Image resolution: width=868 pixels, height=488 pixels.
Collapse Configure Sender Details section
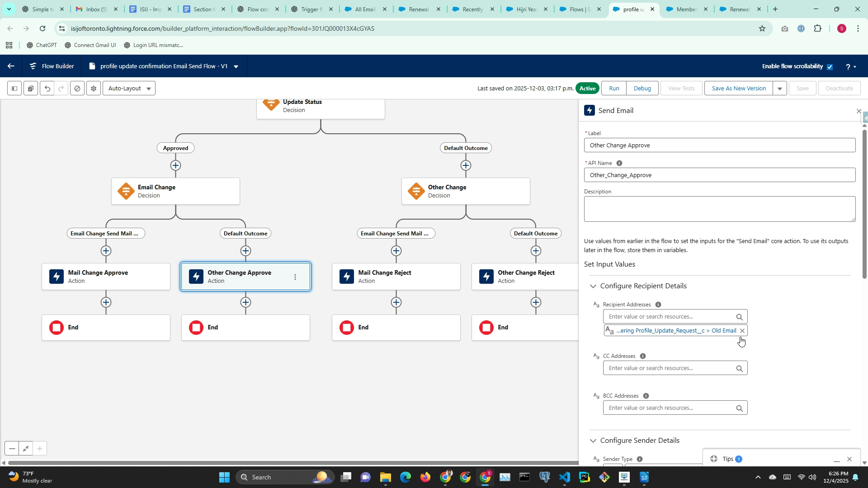[593, 441]
